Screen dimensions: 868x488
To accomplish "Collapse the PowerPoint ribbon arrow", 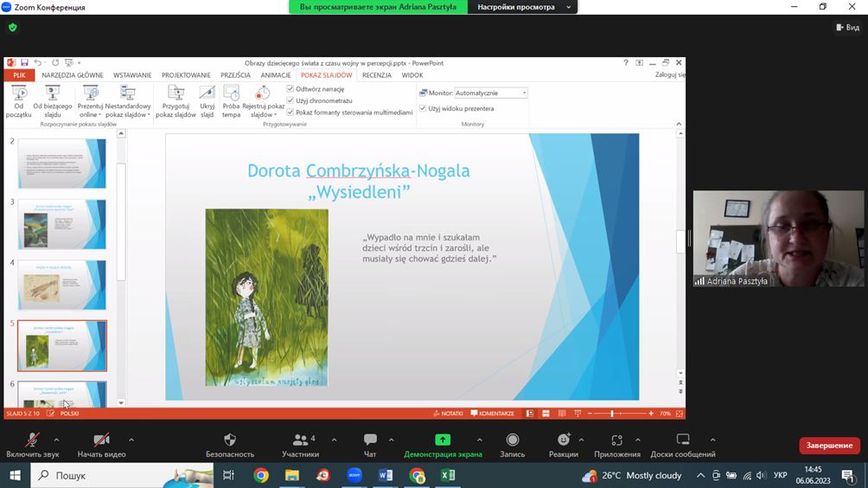I will (x=680, y=124).
